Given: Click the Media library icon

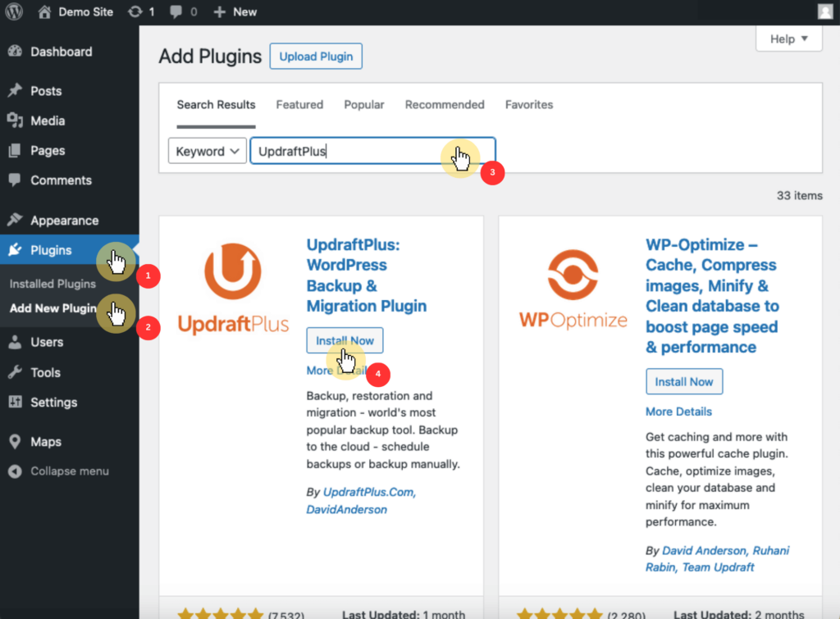Looking at the screenshot, I should (x=15, y=121).
